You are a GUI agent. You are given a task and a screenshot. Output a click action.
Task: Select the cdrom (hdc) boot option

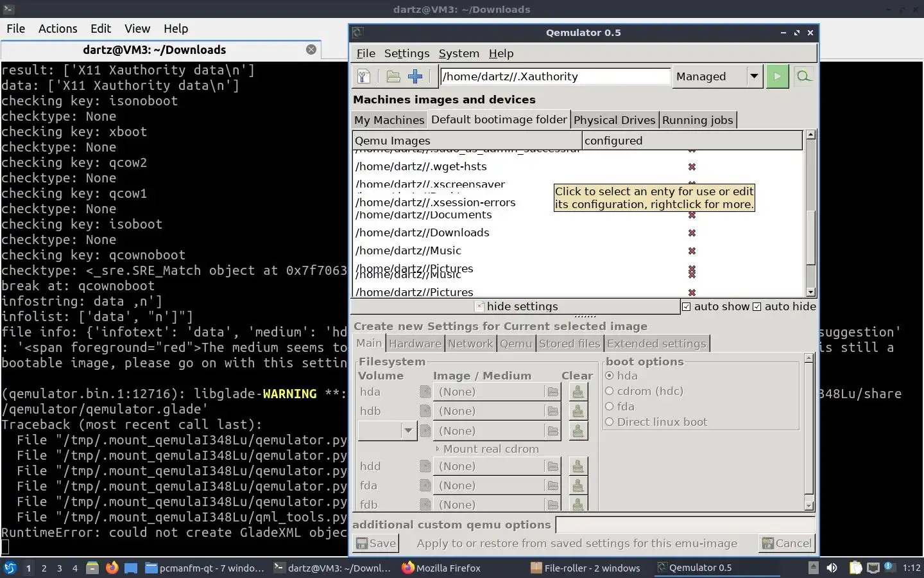click(610, 391)
